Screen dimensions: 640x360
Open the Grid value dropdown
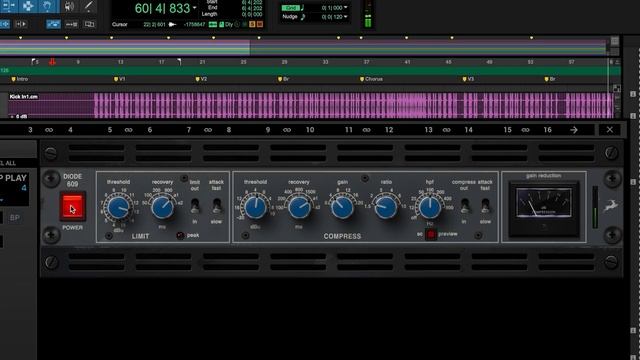(x=346, y=8)
